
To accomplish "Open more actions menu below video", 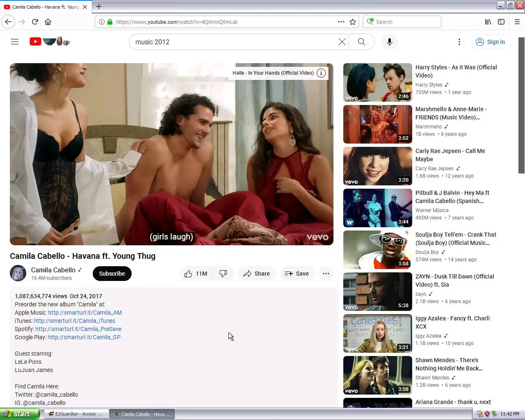I will tap(326, 274).
